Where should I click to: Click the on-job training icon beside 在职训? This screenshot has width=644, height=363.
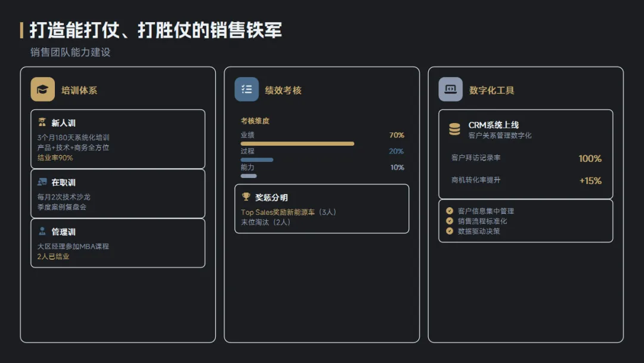point(42,182)
